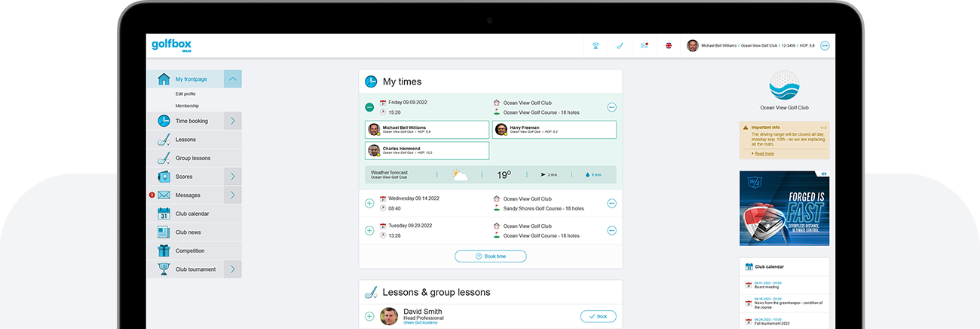The image size is (980, 329).
Task: Click the Club news newspaper icon
Action: click(164, 232)
